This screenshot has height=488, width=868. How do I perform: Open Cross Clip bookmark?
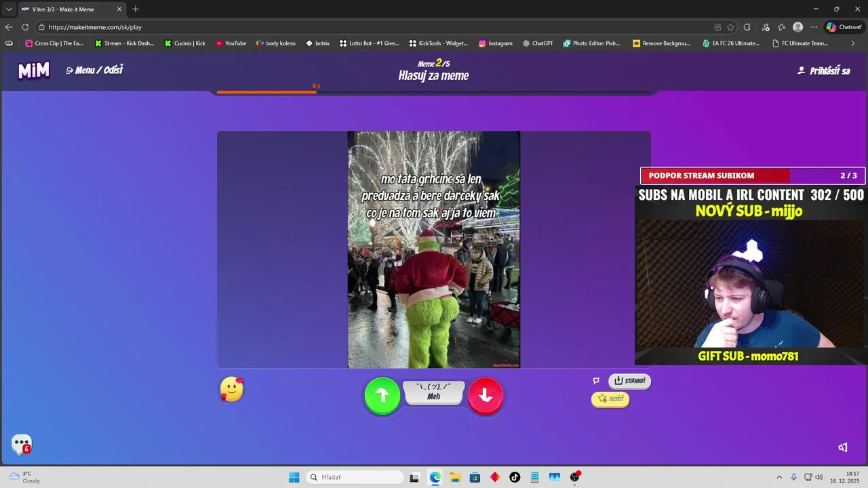click(54, 43)
